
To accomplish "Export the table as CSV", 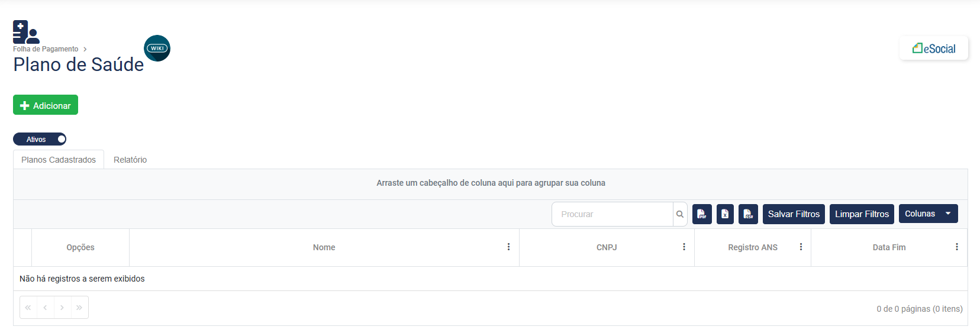I will tap(748, 214).
